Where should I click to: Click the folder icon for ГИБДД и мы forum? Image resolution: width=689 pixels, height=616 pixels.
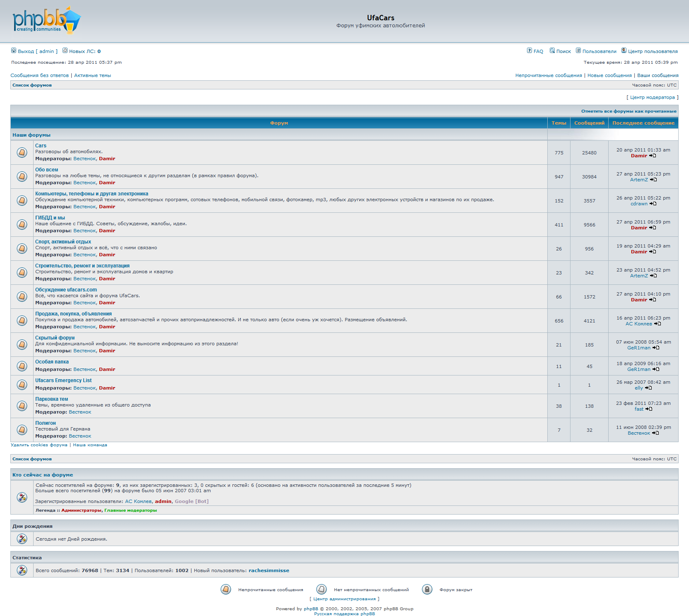(22, 224)
